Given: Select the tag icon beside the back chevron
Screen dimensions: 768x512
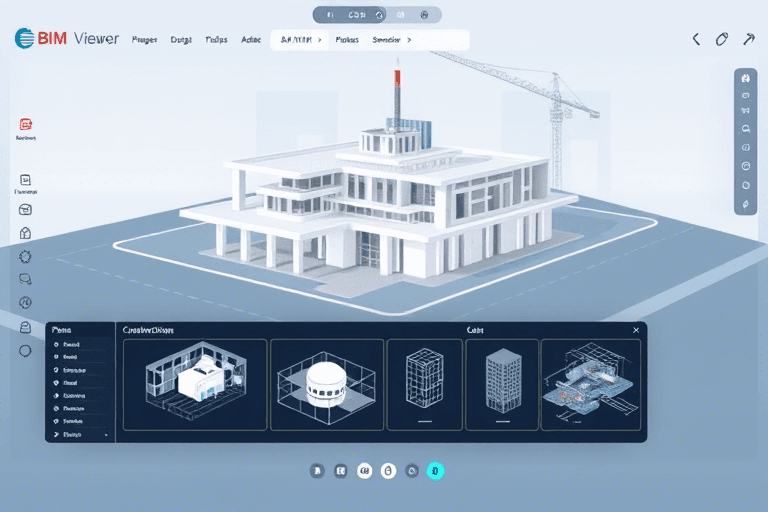Looking at the screenshot, I should click(722, 40).
